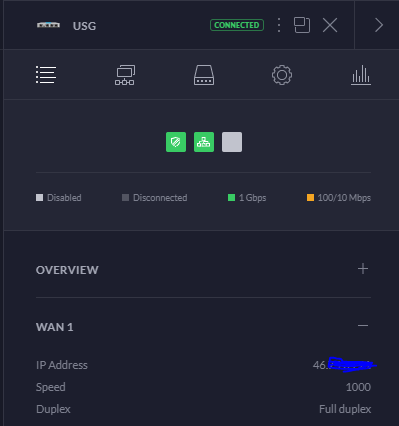This screenshot has height=426, width=399.
Task: Select the gray disabled port square
Action: point(232,142)
